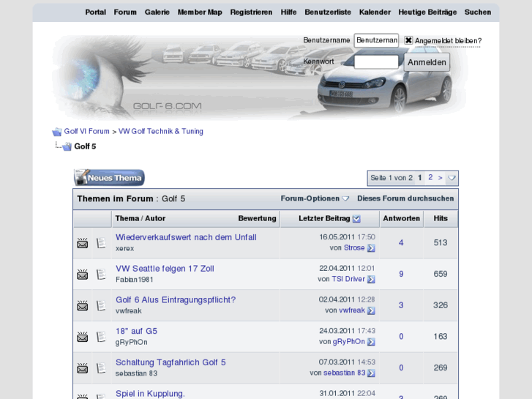Open Member Map in the navigation
Screen dimensions: 532x399
coord(200,12)
